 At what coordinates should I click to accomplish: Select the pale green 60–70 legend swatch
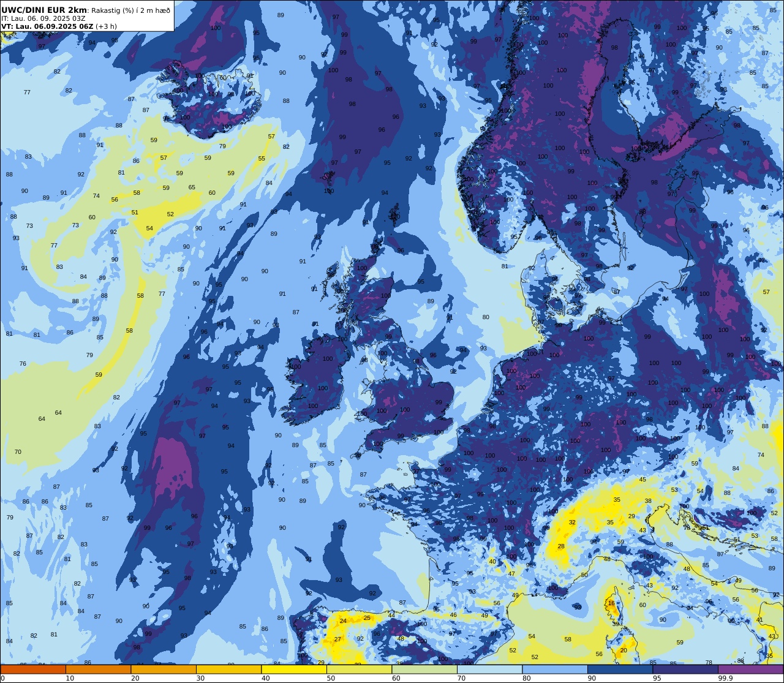[x=424, y=670]
